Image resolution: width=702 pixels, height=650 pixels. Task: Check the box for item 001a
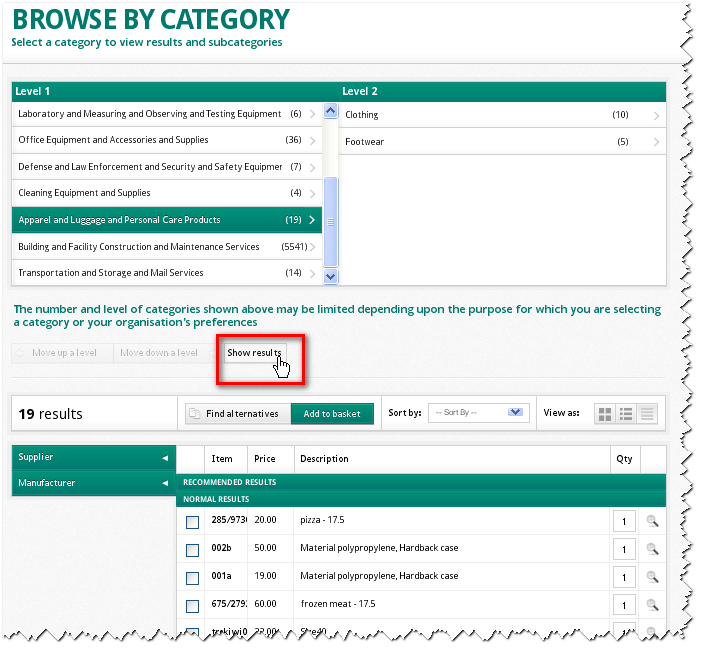tap(192, 578)
